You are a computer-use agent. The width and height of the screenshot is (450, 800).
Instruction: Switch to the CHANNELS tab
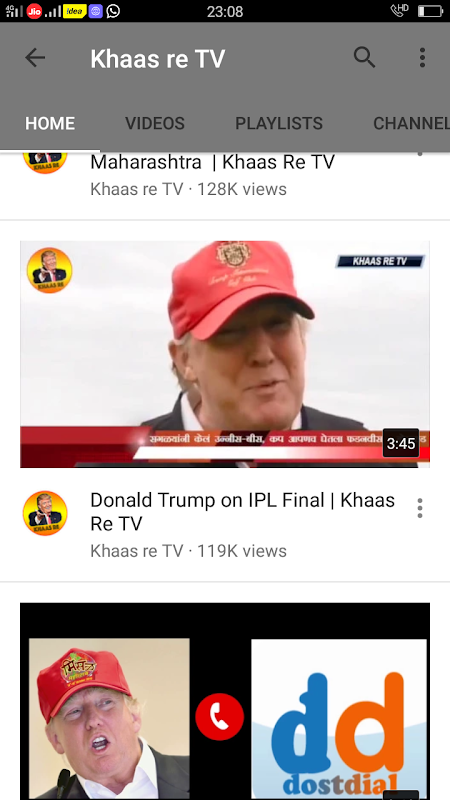tap(411, 123)
